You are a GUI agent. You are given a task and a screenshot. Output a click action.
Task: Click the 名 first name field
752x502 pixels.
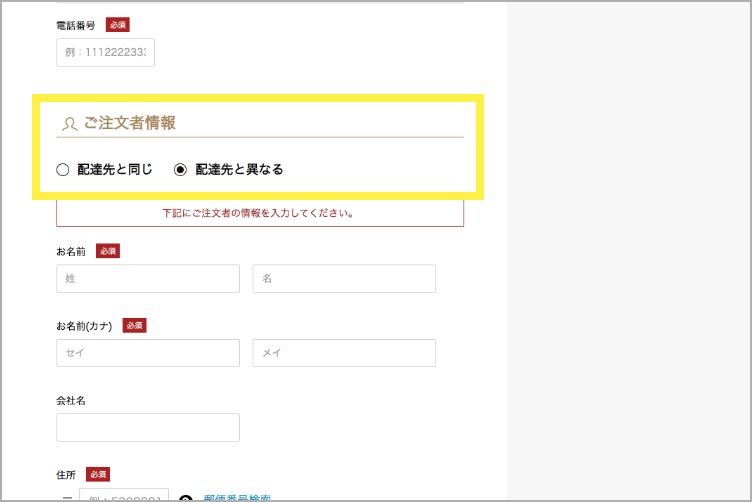(x=344, y=279)
